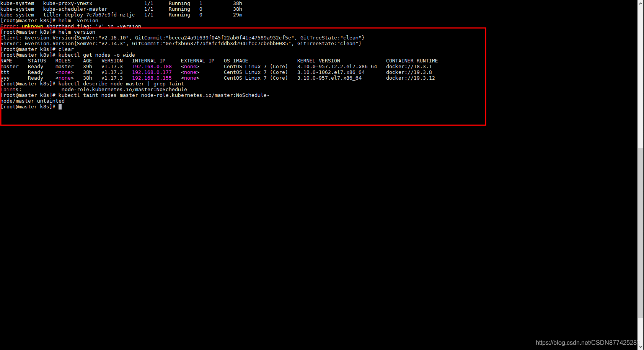Click the Server version line with v2.14.3
Image resolution: width=644 pixels, height=350 pixels.
181,44
